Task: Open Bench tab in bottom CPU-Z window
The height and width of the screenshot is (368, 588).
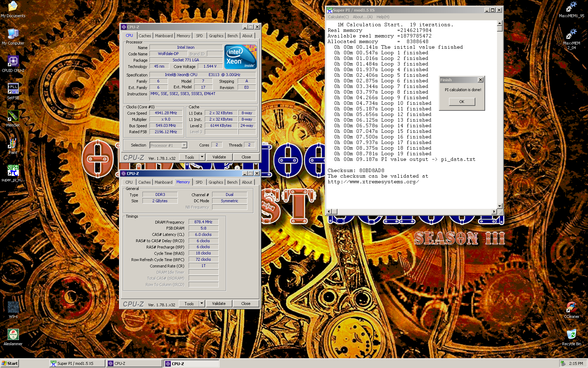Action: click(232, 182)
